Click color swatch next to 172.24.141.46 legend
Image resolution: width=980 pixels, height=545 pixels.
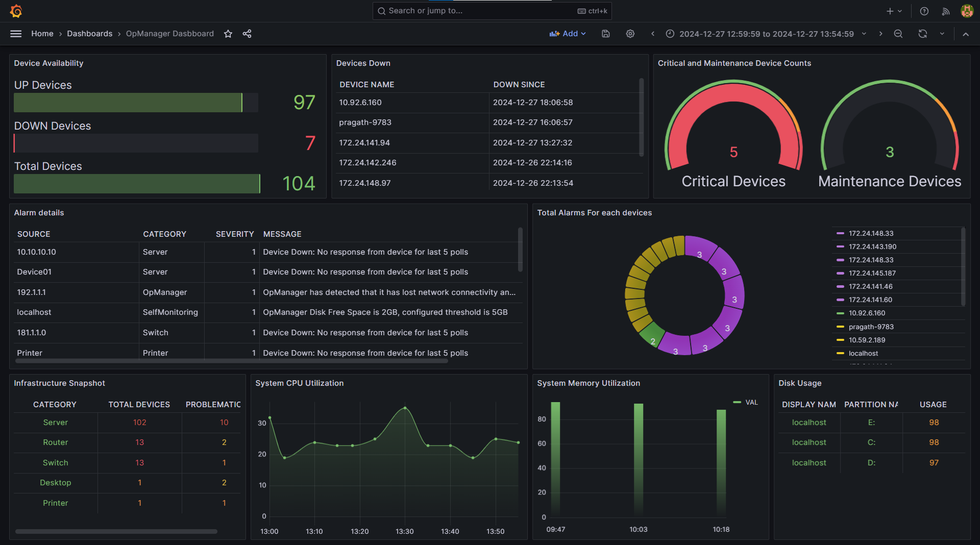pyautogui.click(x=841, y=286)
